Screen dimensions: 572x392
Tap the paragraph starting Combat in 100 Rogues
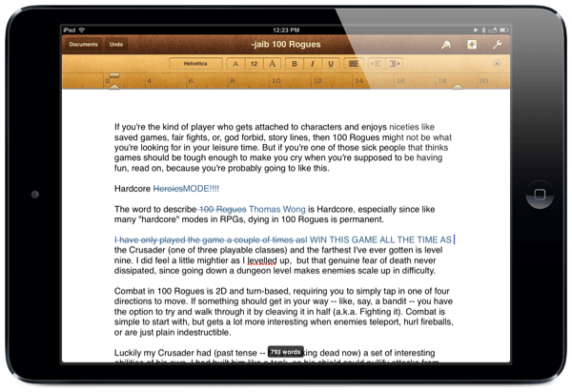tap(283, 312)
